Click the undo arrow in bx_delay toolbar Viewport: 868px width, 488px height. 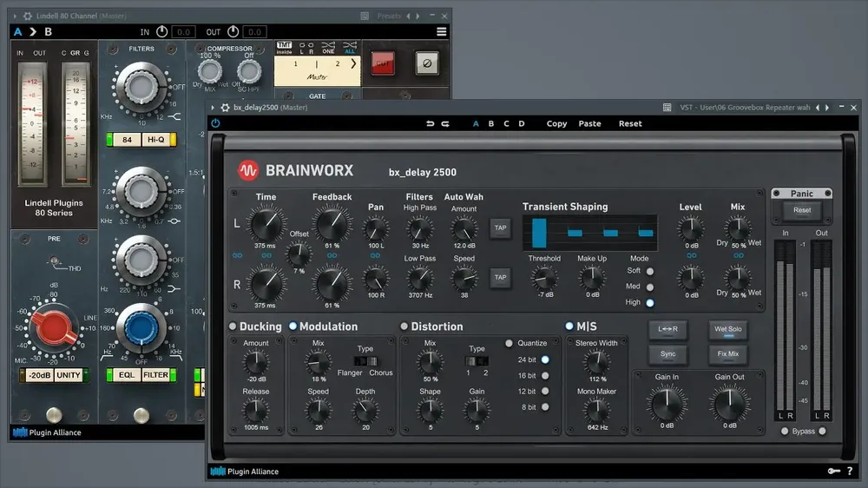[431, 123]
